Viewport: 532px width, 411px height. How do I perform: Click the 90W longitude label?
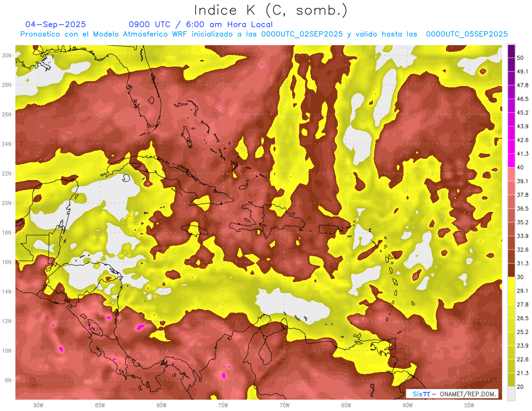pos(38,405)
